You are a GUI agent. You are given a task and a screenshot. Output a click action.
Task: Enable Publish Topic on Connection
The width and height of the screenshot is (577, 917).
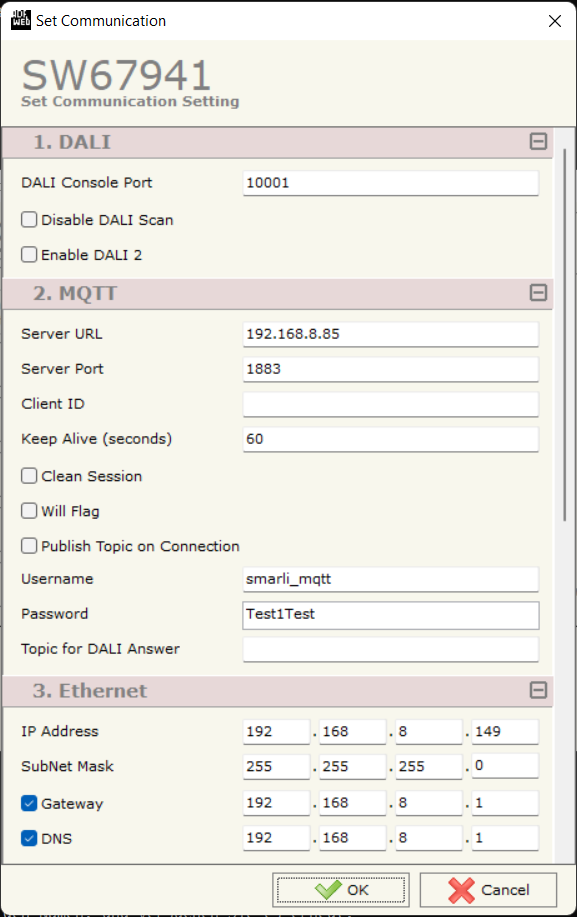[x=29, y=546]
